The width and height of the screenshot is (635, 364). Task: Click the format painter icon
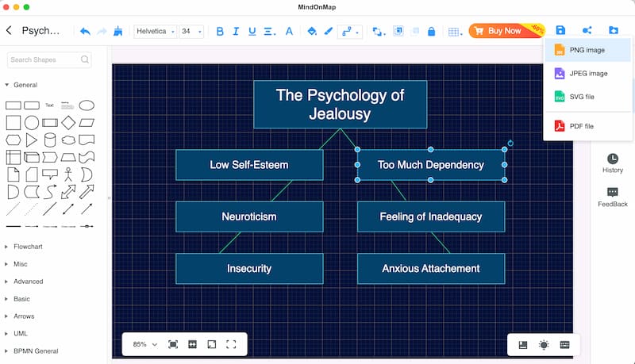tap(118, 32)
